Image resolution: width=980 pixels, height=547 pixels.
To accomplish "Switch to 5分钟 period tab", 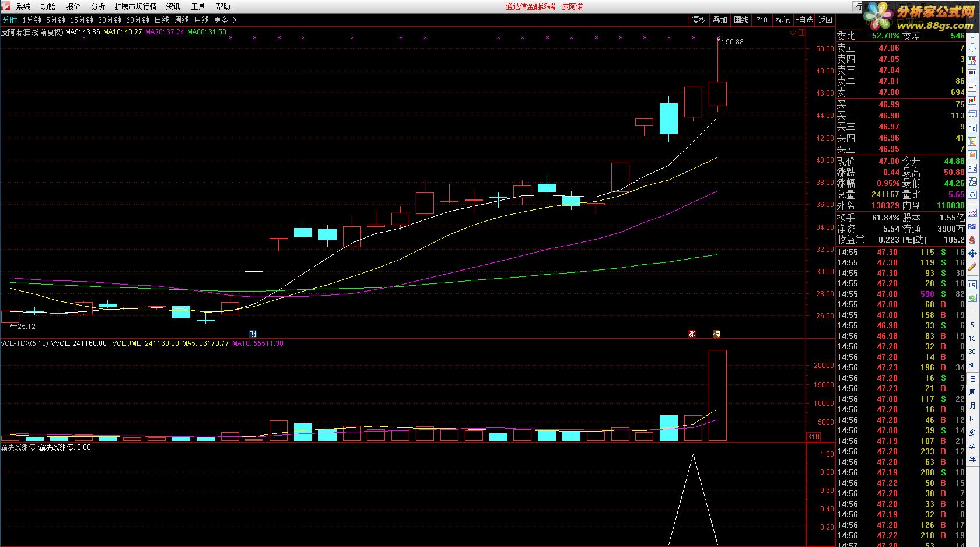I will (55, 20).
